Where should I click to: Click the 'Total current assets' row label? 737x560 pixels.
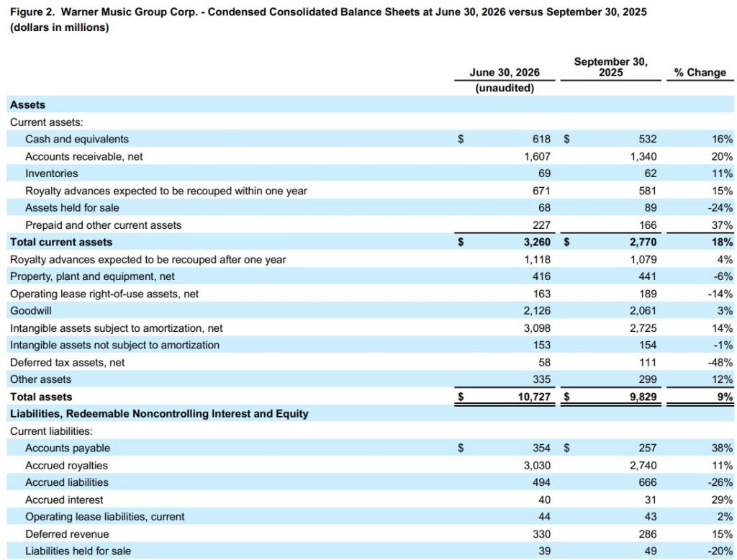61,242
